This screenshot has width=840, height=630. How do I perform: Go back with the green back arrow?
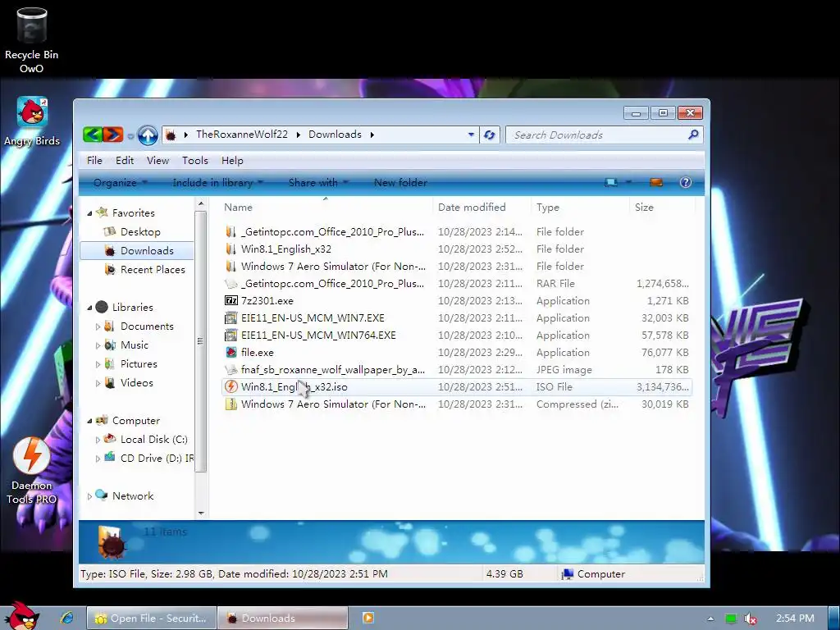pyautogui.click(x=93, y=135)
